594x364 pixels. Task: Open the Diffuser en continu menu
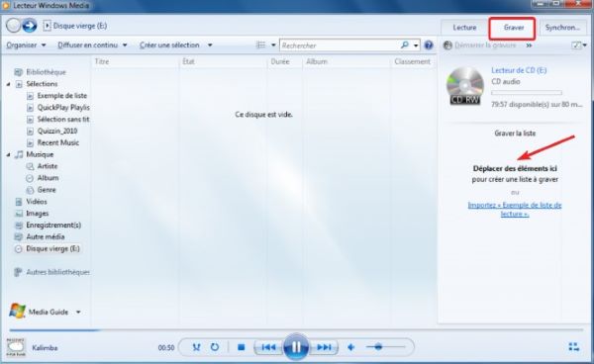pyautogui.click(x=92, y=45)
